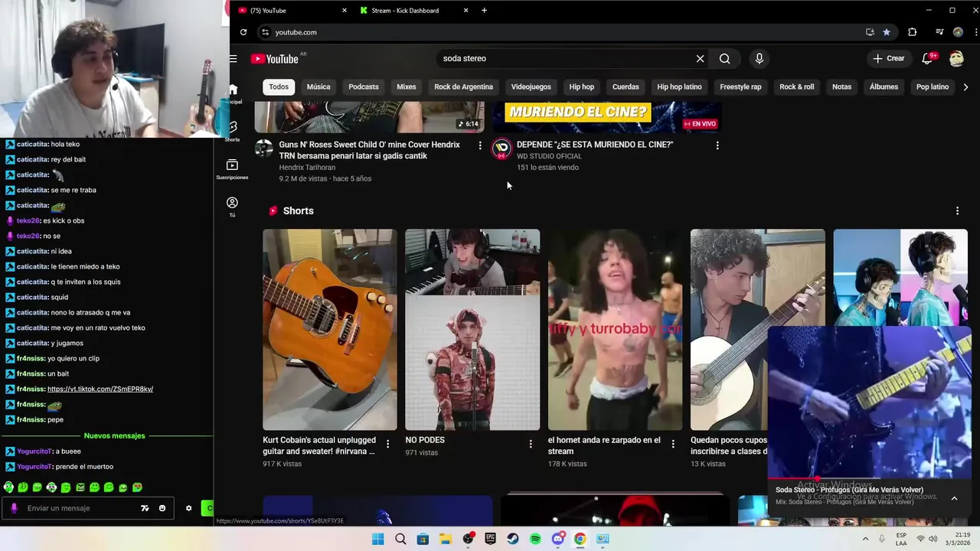This screenshot has height=551, width=980.
Task: Select the Rock de Argentina chip
Action: (x=464, y=87)
